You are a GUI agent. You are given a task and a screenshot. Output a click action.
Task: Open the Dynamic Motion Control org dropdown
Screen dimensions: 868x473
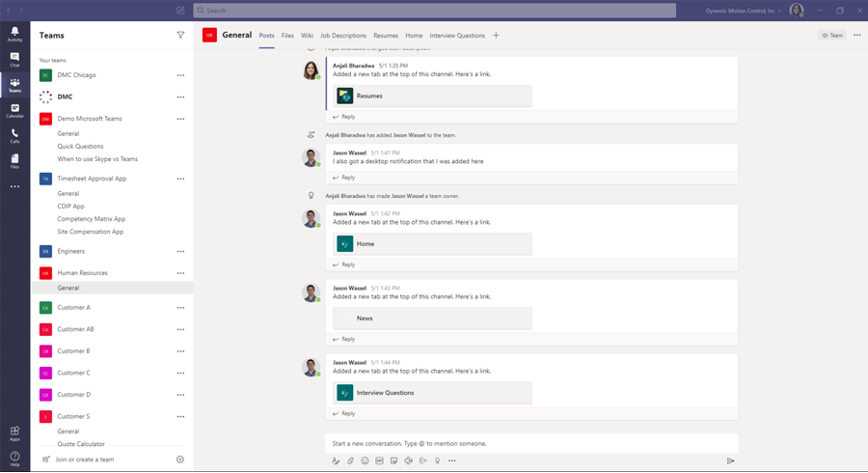click(x=743, y=11)
